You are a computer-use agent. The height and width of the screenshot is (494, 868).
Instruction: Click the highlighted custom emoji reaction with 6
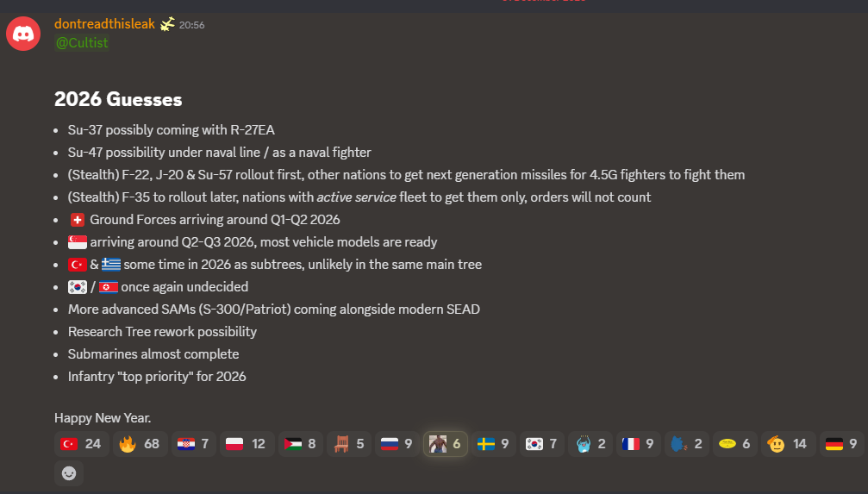coord(446,444)
